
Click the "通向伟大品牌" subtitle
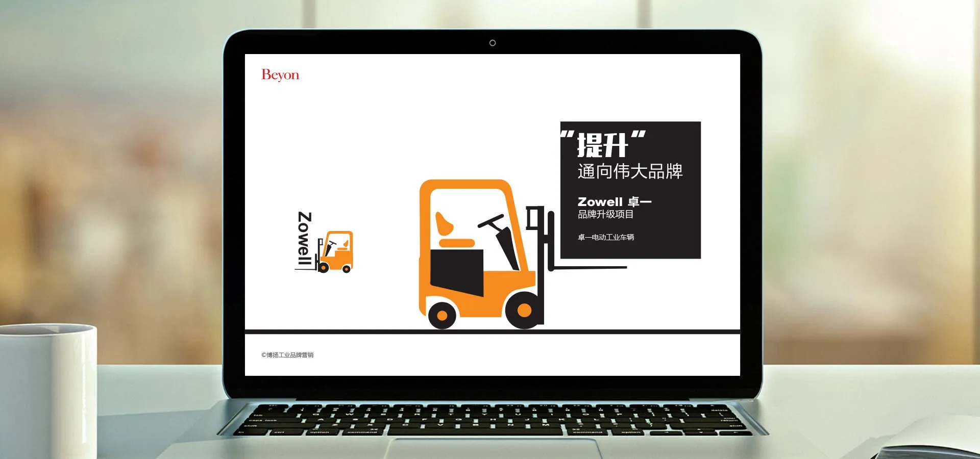pos(630,171)
